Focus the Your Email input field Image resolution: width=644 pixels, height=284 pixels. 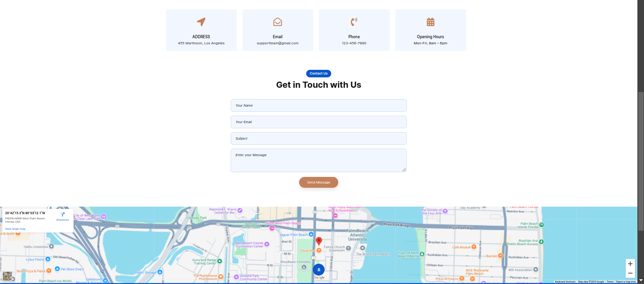(x=318, y=122)
